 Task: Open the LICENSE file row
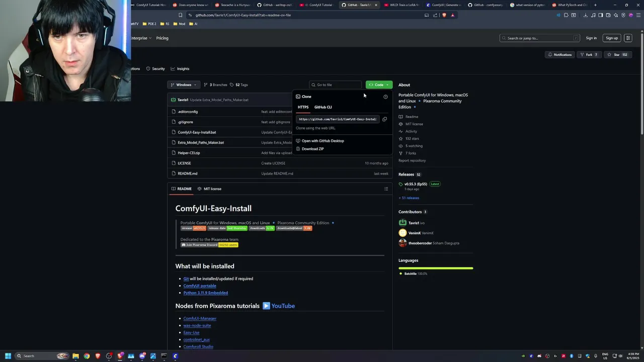pos(280,163)
